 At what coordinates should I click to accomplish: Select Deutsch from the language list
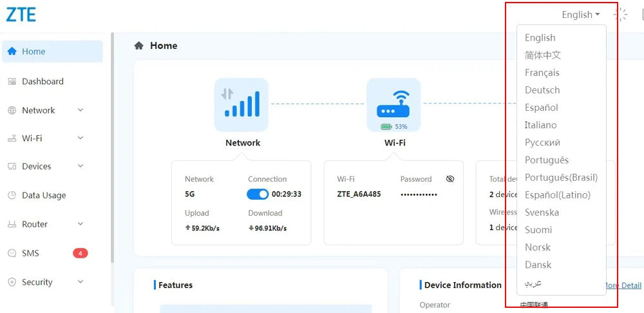tap(542, 90)
